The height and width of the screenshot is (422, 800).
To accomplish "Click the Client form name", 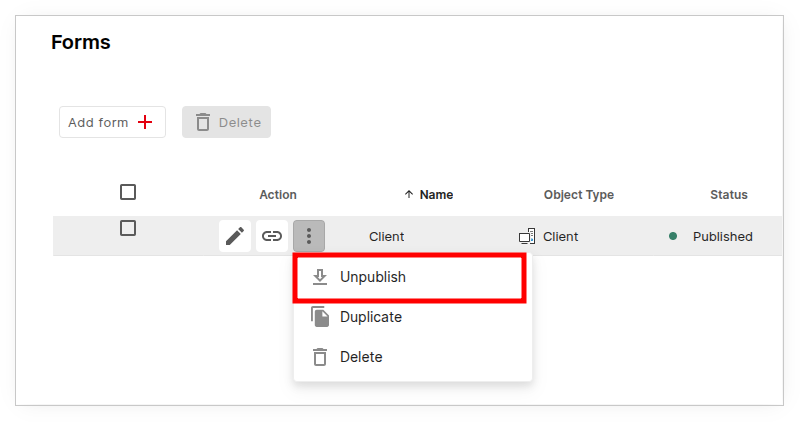I will pyautogui.click(x=386, y=237).
